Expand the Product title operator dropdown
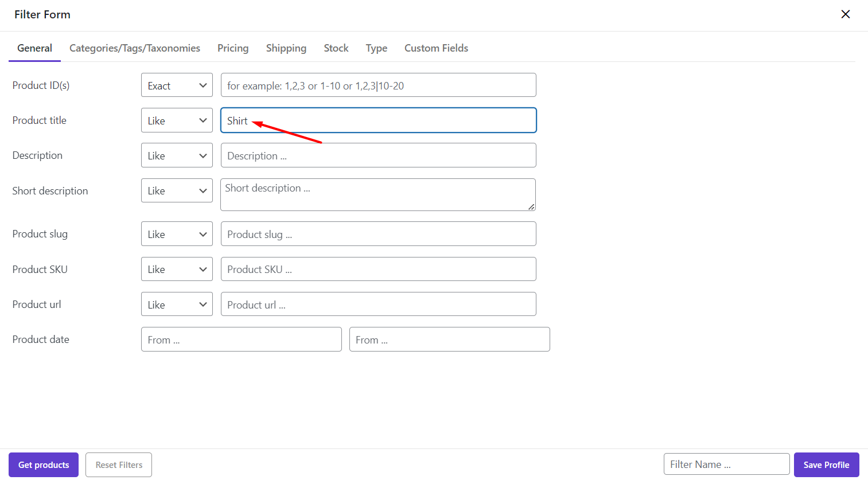 (x=177, y=120)
